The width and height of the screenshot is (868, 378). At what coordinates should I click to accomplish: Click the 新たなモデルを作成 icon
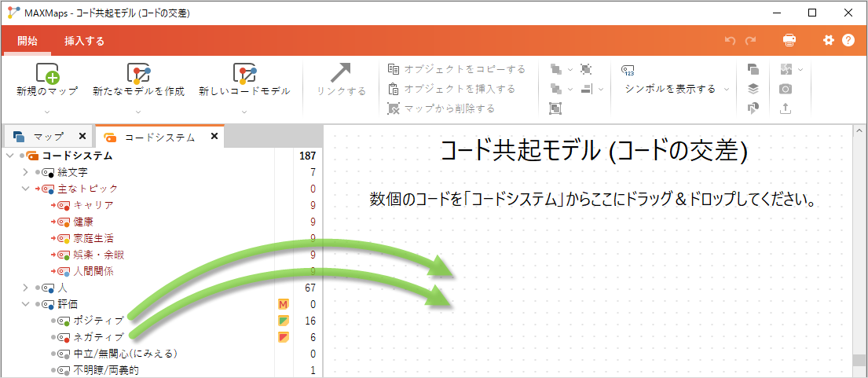coord(138,72)
